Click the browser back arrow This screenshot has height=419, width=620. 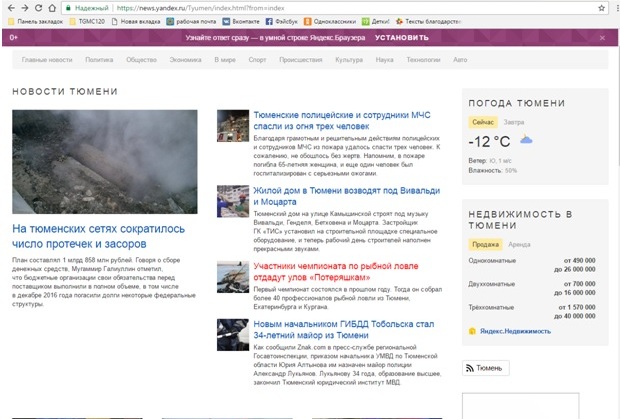[x=9, y=7]
